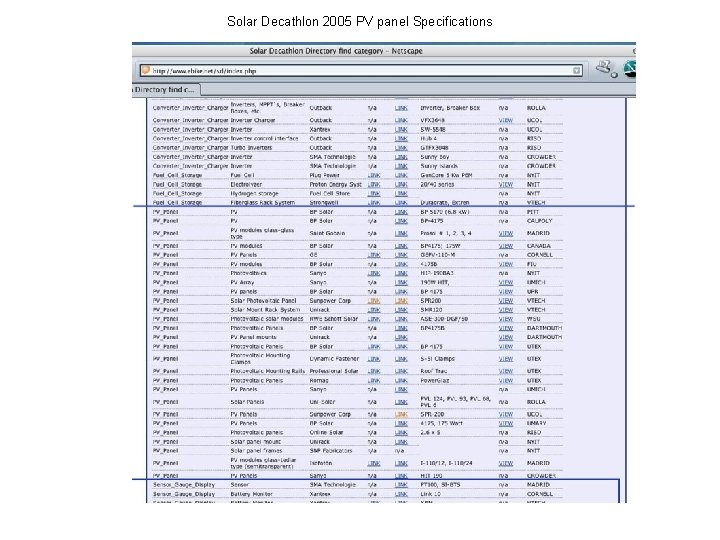Open VIEW link in the UPR row
Viewport: 720px width, 540px height.
click(x=506, y=292)
